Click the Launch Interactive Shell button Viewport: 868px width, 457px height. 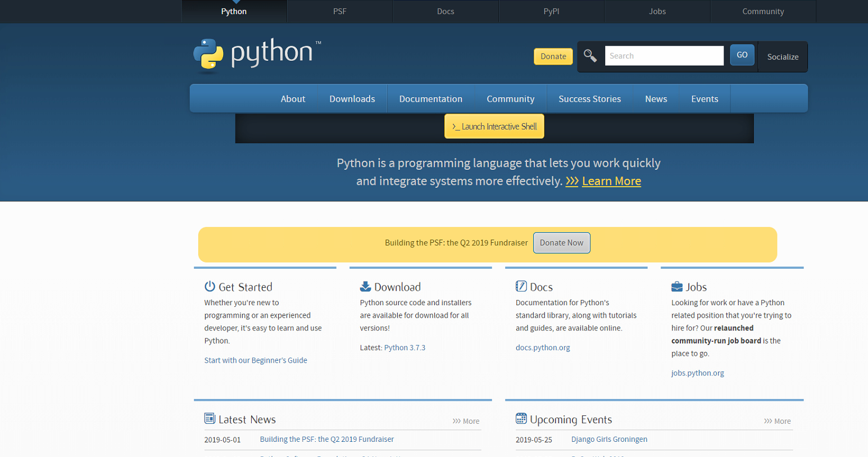coord(494,126)
